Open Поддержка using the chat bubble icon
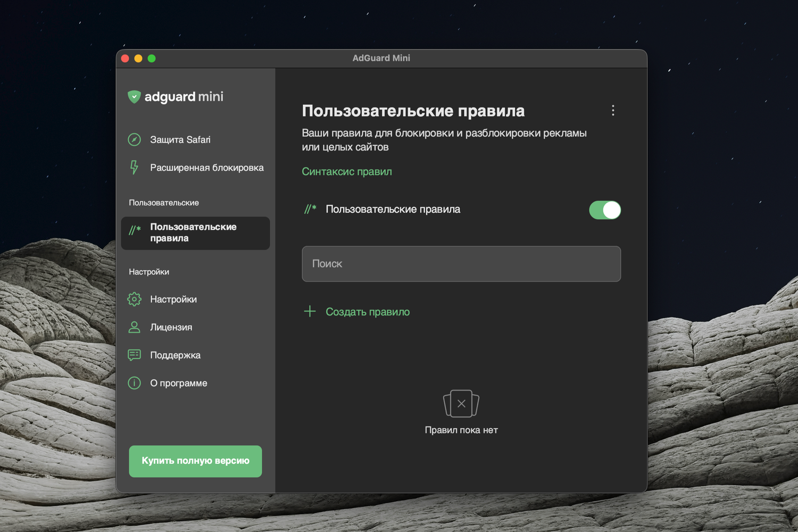 pos(135,355)
